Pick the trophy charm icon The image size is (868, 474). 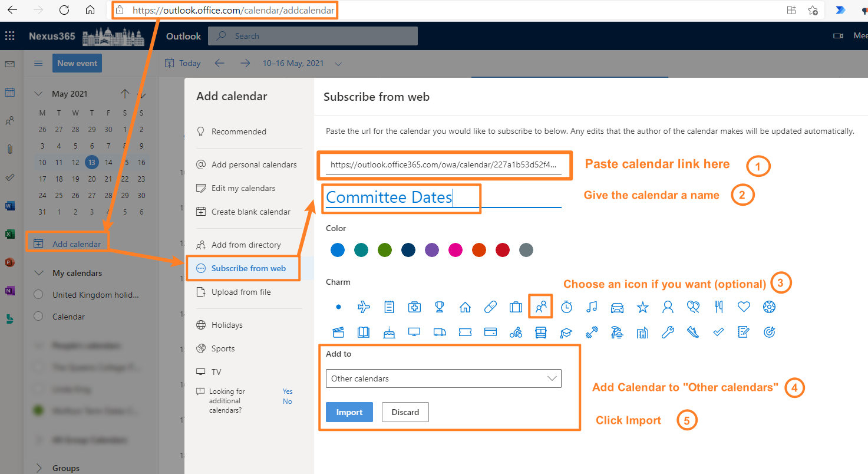439,307
